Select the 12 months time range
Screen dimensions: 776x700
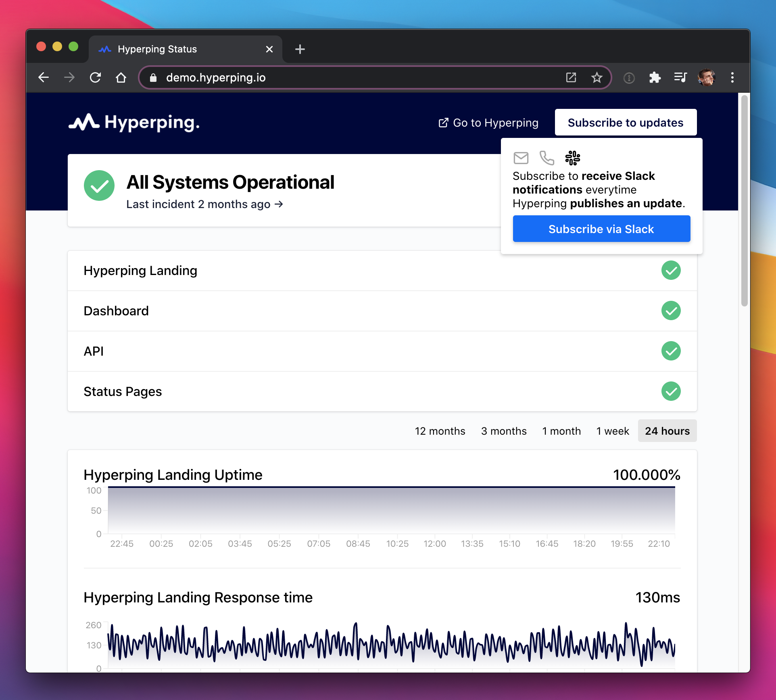(441, 430)
